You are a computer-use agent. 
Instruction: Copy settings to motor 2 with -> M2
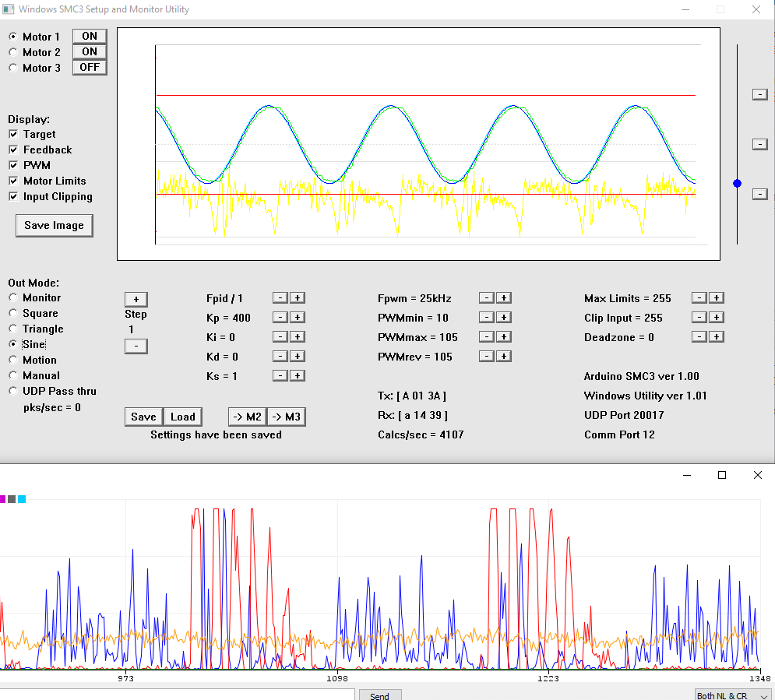[x=246, y=417]
